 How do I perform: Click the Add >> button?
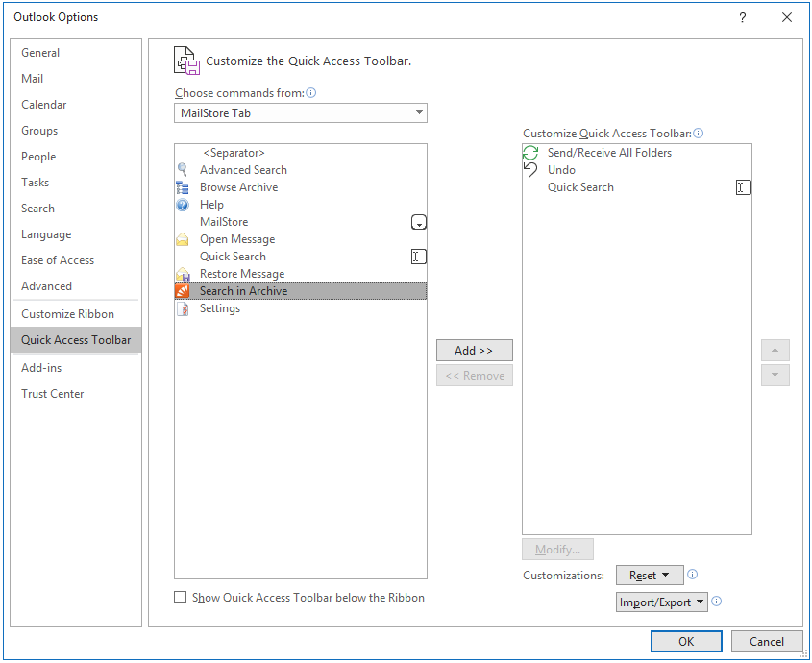(475, 350)
